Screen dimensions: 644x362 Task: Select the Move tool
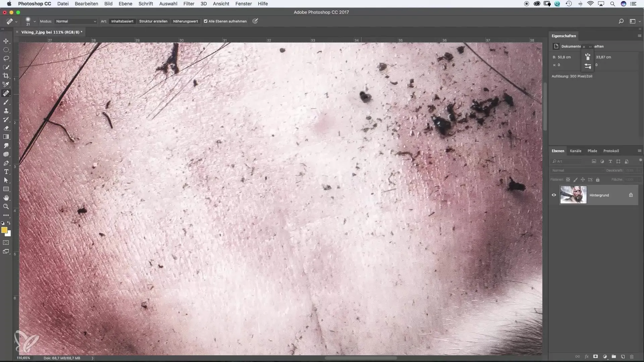[x=6, y=41]
